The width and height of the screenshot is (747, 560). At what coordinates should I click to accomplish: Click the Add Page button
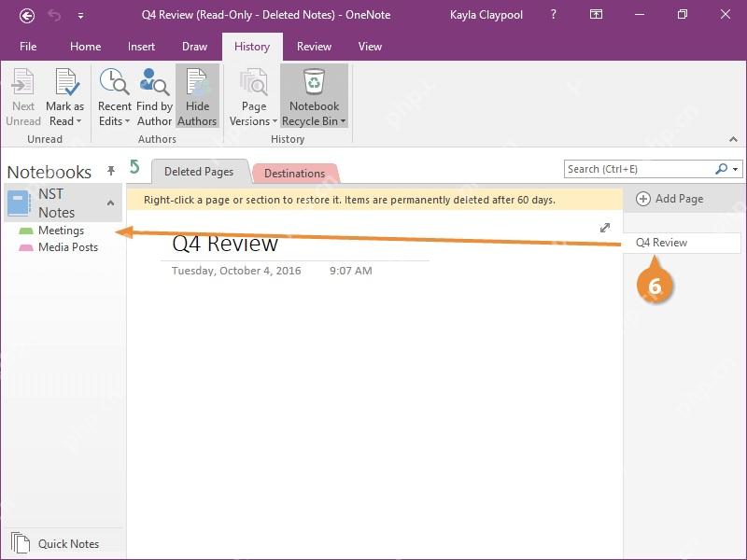pos(669,199)
